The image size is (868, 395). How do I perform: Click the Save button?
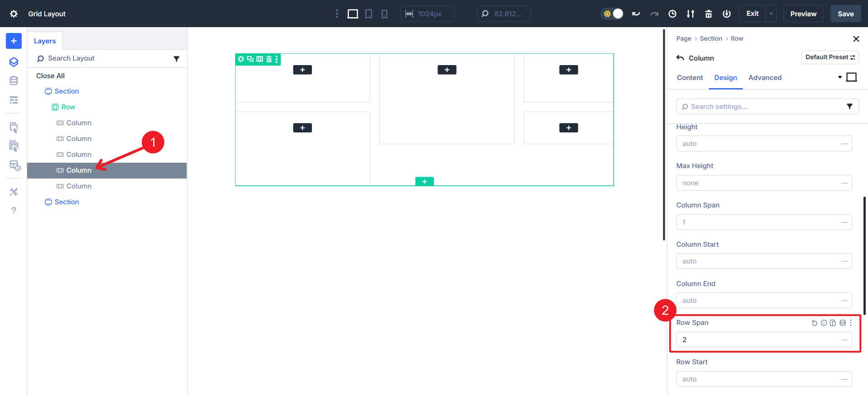(x=845, y=14)
